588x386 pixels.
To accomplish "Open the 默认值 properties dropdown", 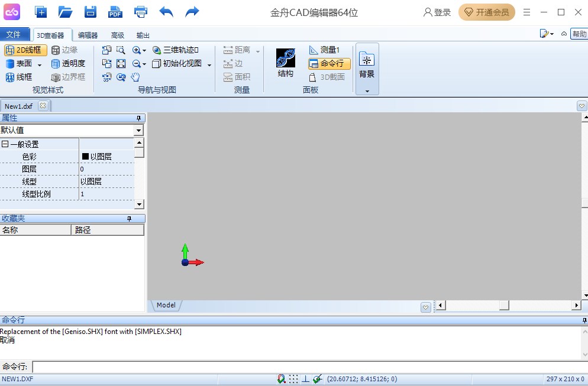I will tap(139, 131).
